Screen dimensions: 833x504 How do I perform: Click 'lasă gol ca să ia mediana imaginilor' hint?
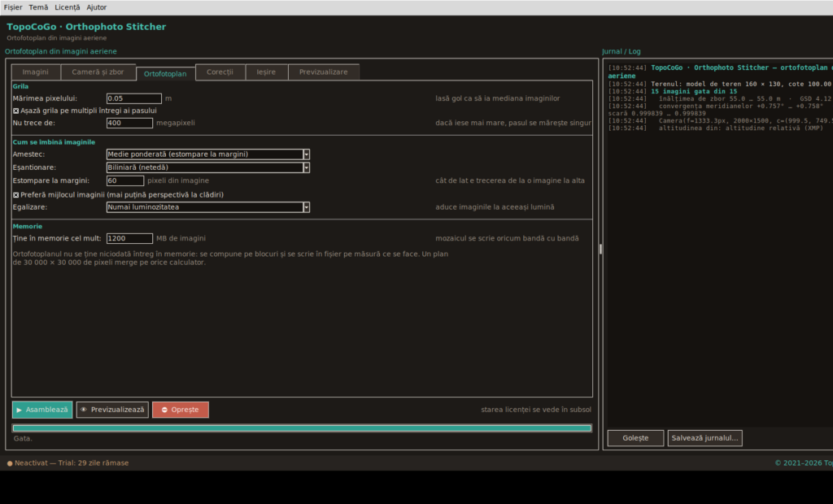point(498,98)
